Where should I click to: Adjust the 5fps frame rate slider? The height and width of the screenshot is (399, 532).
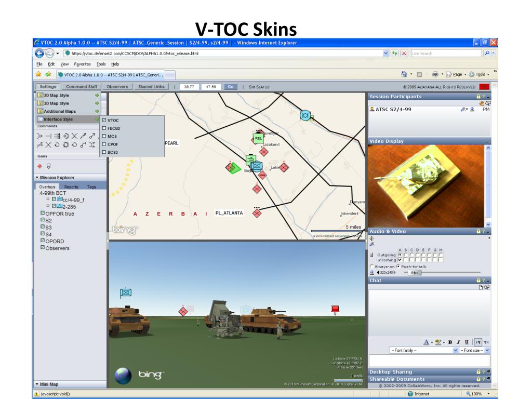(414, 272)
